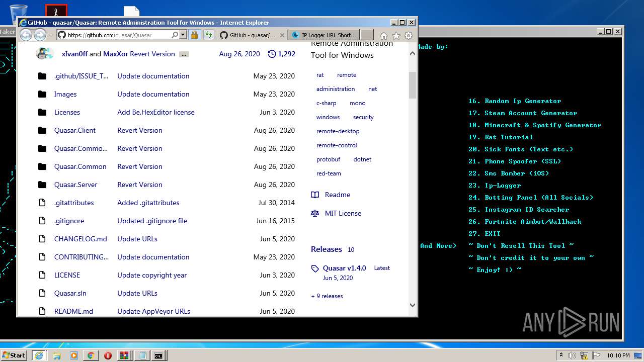Click the folder icon beside Quasar.Client
This screenshot has height=362, width=644.
(x=42, y=130)
